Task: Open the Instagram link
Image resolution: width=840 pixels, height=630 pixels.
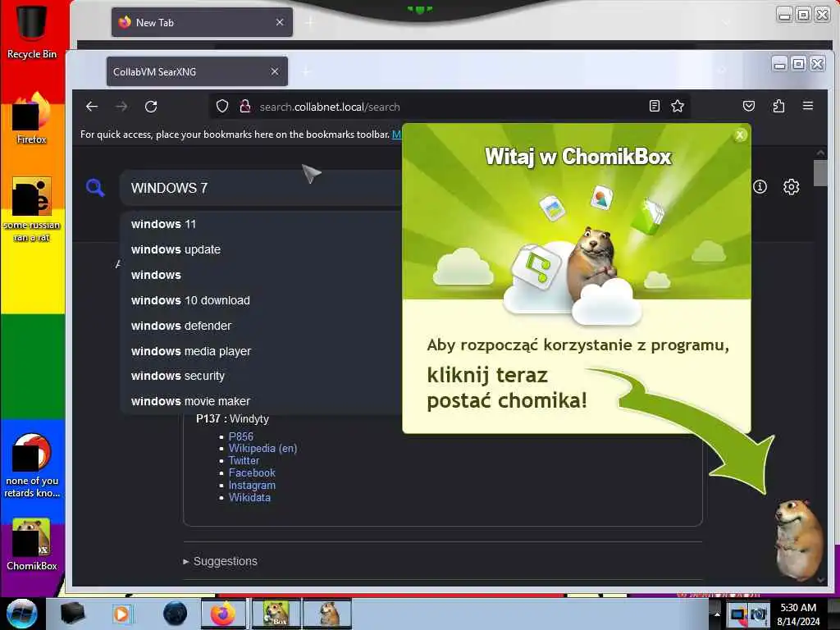Action: [x=252, y=486]
